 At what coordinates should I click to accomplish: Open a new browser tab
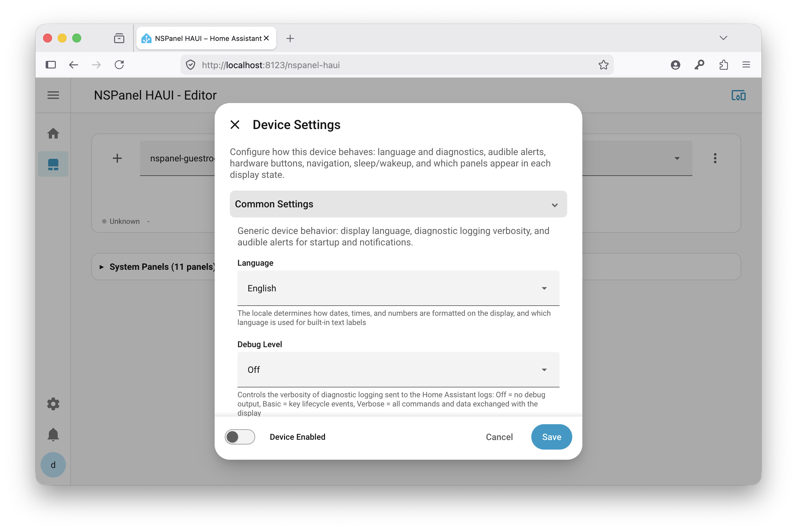pyautogui.click(x=290, y=38)
